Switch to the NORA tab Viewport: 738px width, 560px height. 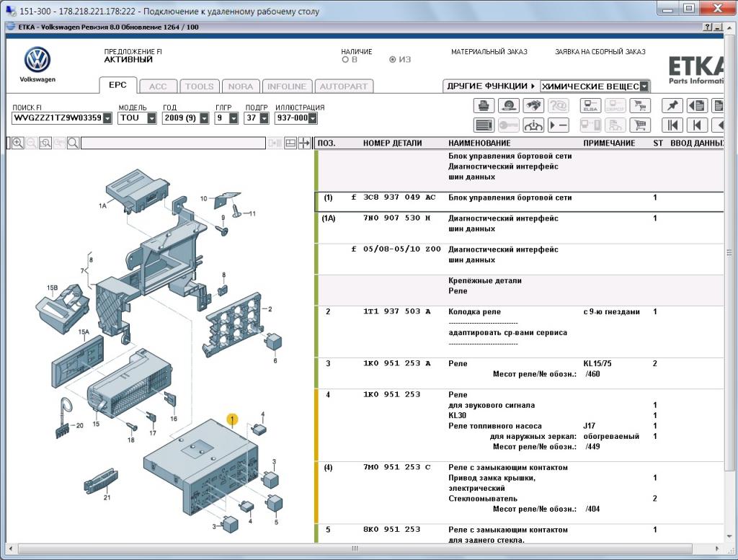[241, 86]
